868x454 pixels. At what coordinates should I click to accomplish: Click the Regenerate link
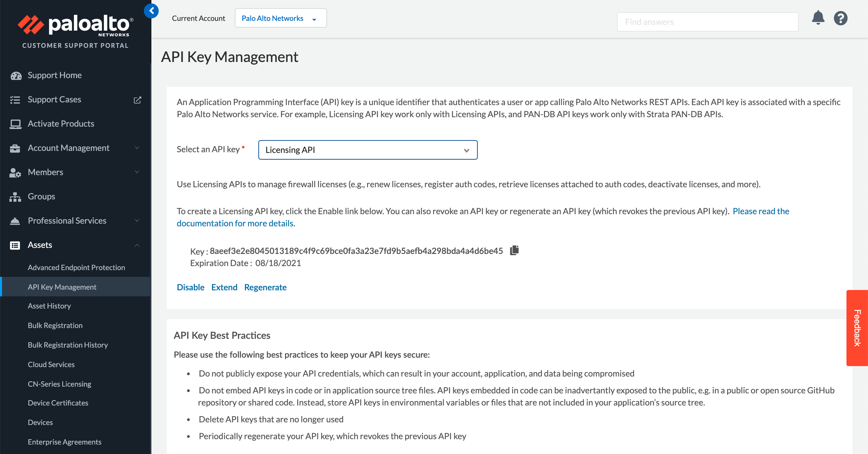(x=265, y=287)
